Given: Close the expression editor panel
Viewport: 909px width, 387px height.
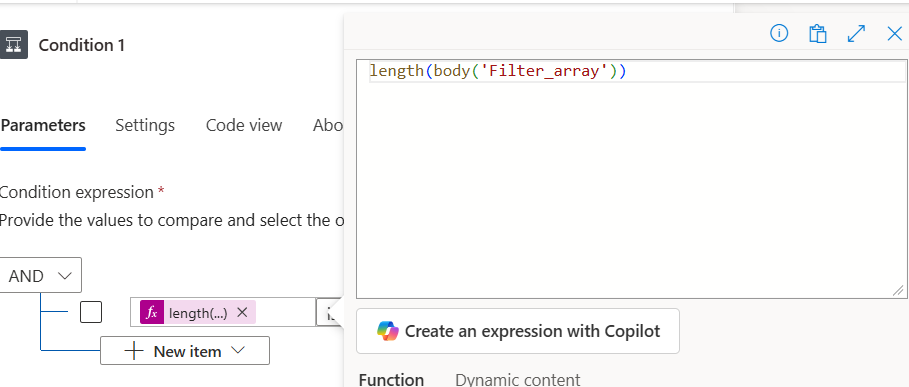Looking at the screenshot, I should click(x=895, y=34).
